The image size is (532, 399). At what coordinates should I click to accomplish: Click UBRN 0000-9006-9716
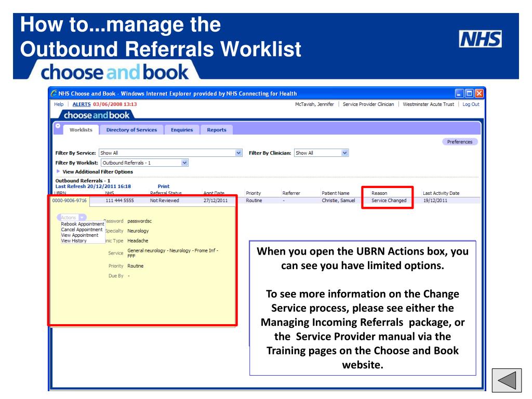pos(70,201)
